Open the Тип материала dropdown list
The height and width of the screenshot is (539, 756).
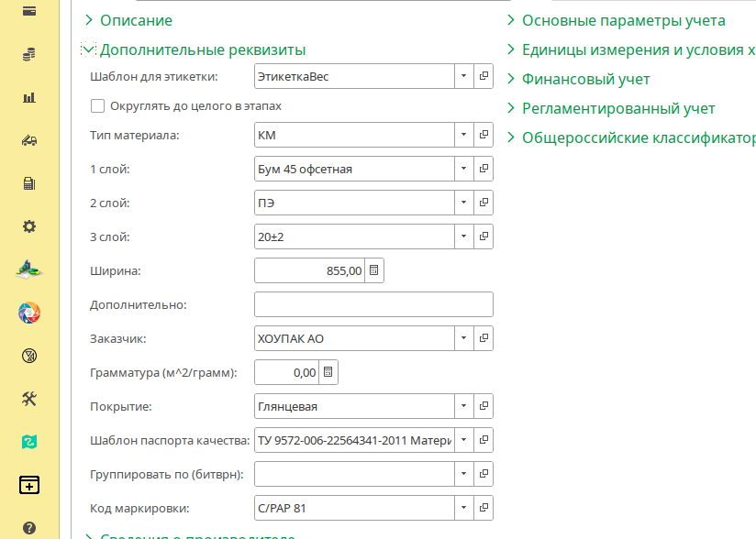coord(464,136)
